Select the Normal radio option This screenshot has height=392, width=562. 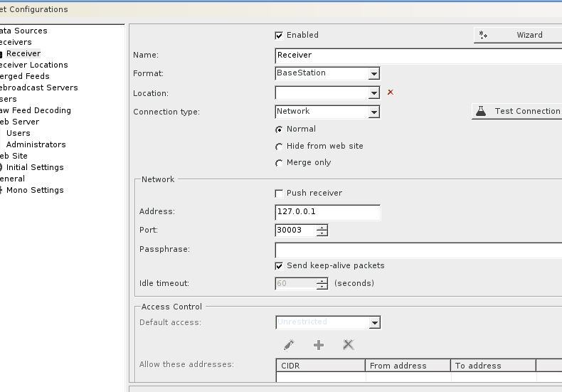pos(279,129)
